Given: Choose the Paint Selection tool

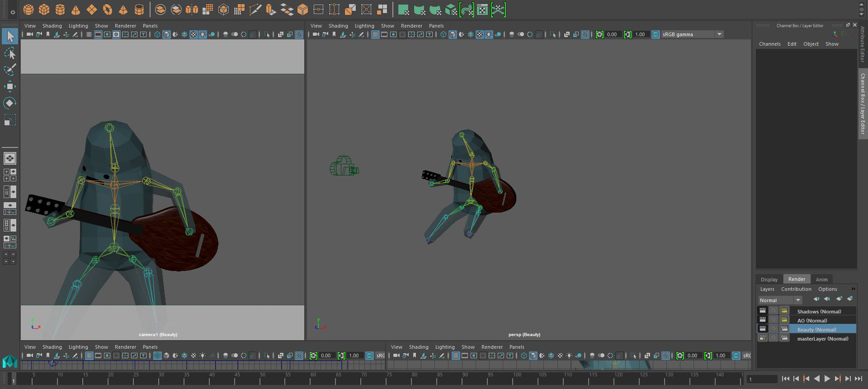Looking at the screenshot, I should pos(9,70).
